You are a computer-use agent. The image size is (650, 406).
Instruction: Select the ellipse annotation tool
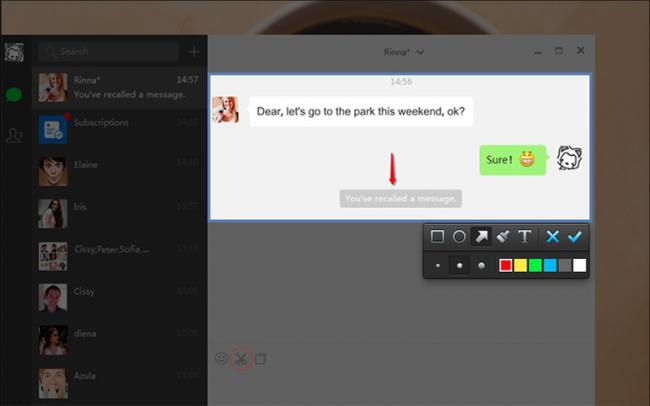(459, 237)
